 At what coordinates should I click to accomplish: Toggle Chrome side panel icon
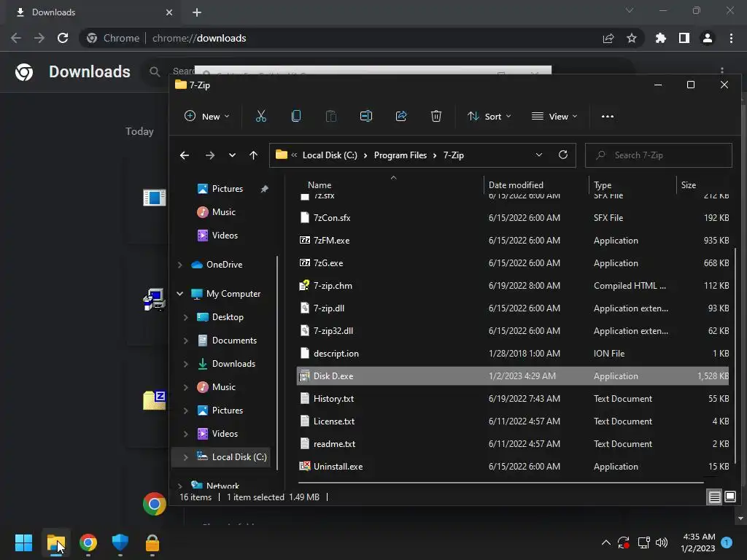[x=684, y=38]
